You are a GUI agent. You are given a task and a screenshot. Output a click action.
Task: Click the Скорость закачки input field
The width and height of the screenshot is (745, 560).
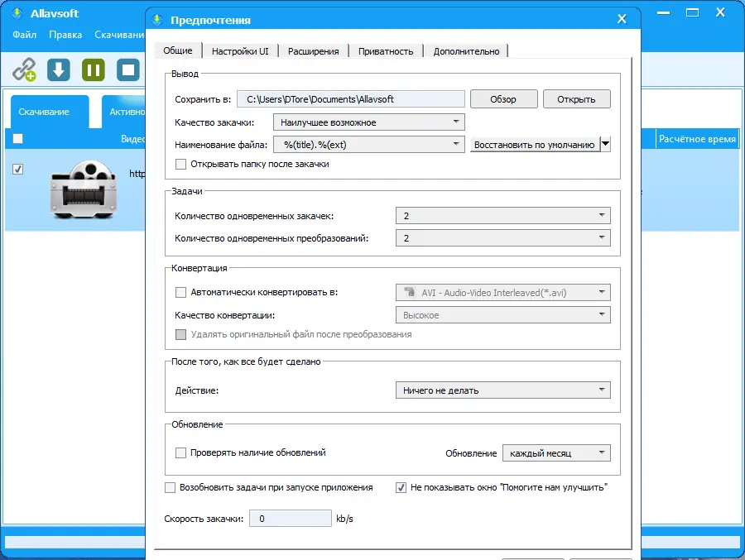click(x=291, y=518)
